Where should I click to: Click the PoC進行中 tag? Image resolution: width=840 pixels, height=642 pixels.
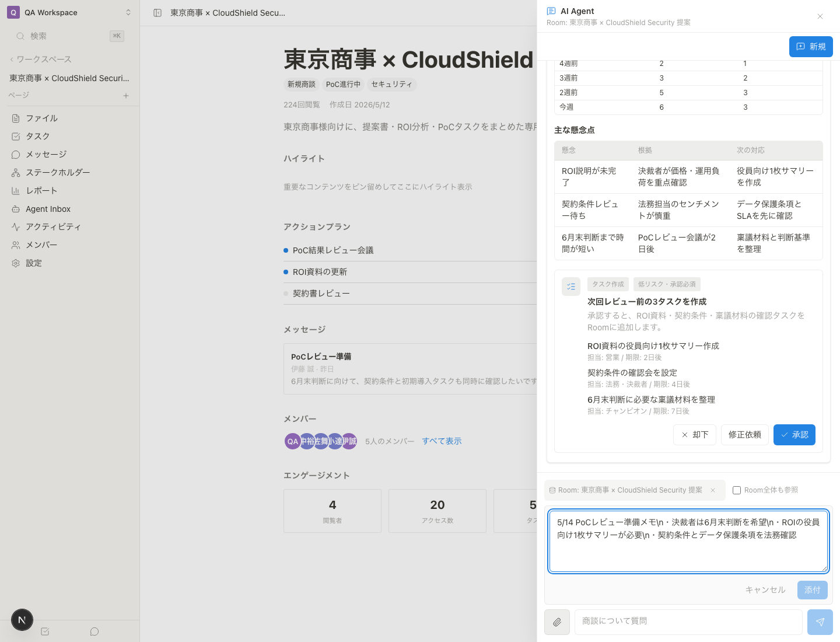tap(343, 85)
